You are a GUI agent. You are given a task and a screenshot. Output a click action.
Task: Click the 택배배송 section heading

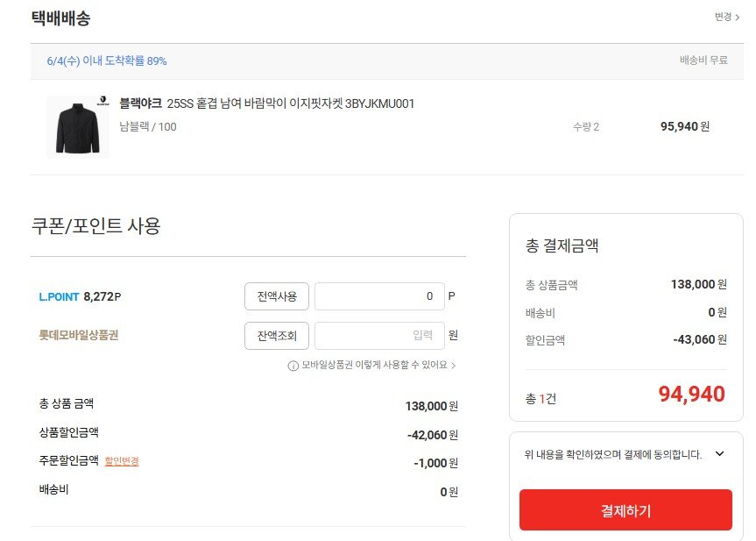[x=60, y=18]
